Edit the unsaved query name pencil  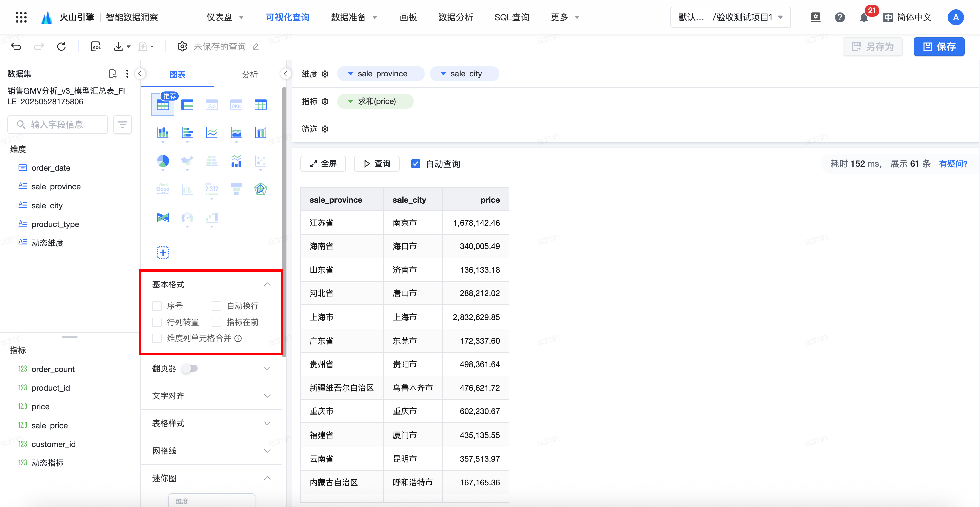point(256,47)
